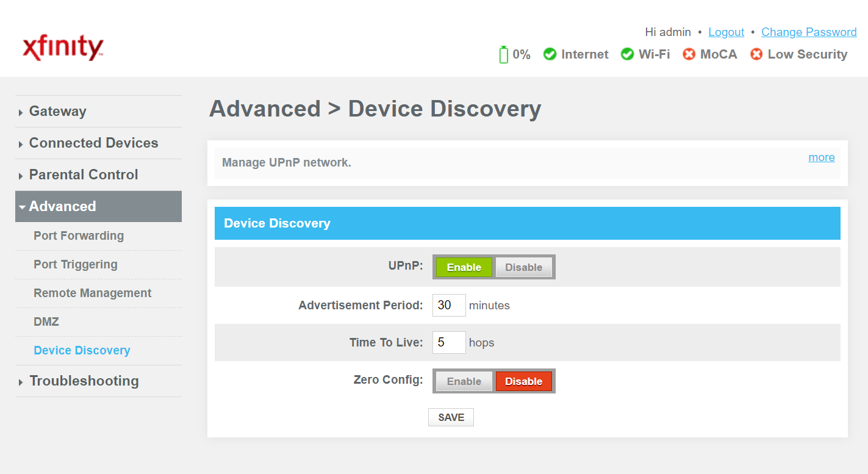Expand the Gateway section
Image resolution: width=868 pixels, height=474 pixels.
[57, 111]
